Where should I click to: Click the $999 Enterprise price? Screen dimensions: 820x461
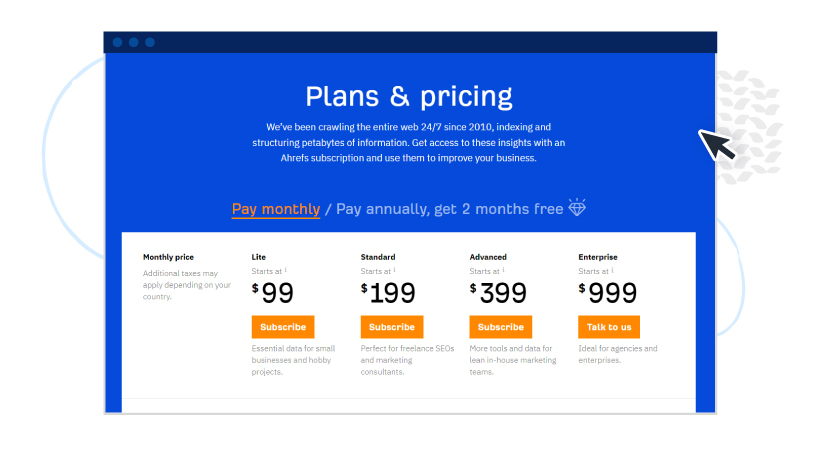pos(608,293)
